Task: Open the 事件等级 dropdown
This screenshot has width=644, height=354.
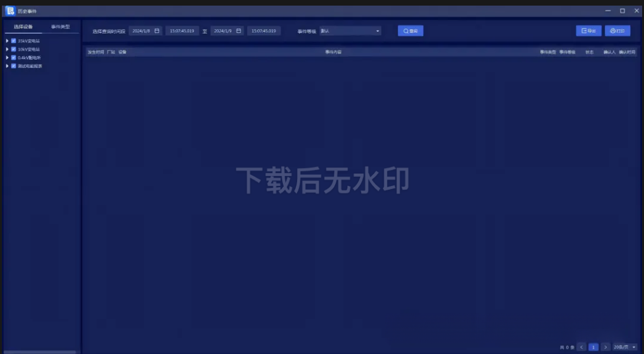Action: coord(350,30)
